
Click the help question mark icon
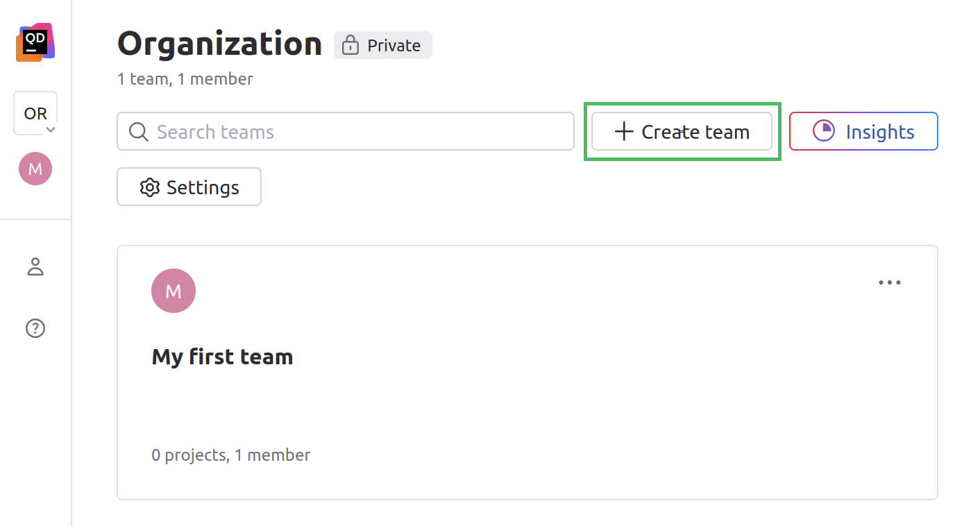[35, 328]
